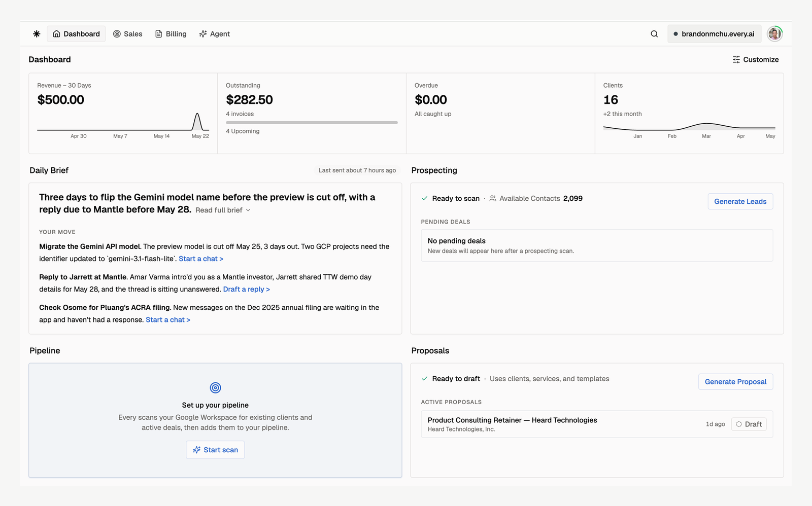The width and height of the screenshot is (812, 506).
Task: Open the Dashboard tab
Action: 76,34
